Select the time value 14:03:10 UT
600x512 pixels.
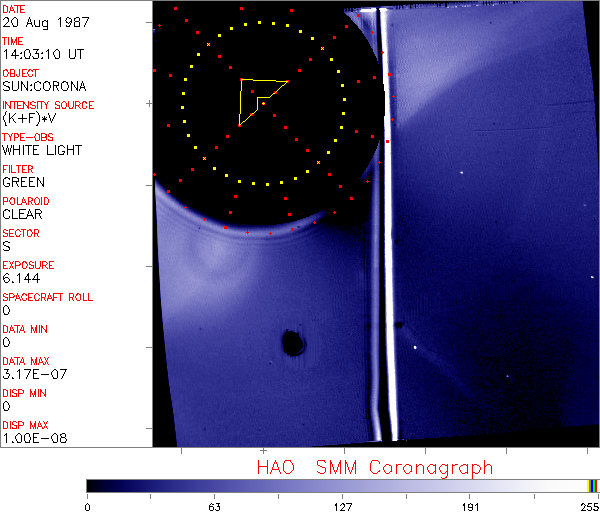point(41,54)
